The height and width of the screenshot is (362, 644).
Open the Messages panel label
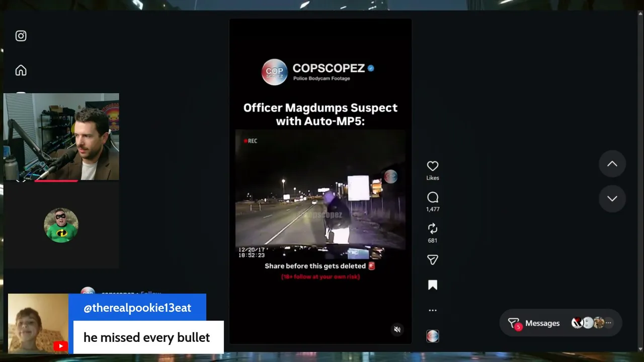(x=542, y=323)
